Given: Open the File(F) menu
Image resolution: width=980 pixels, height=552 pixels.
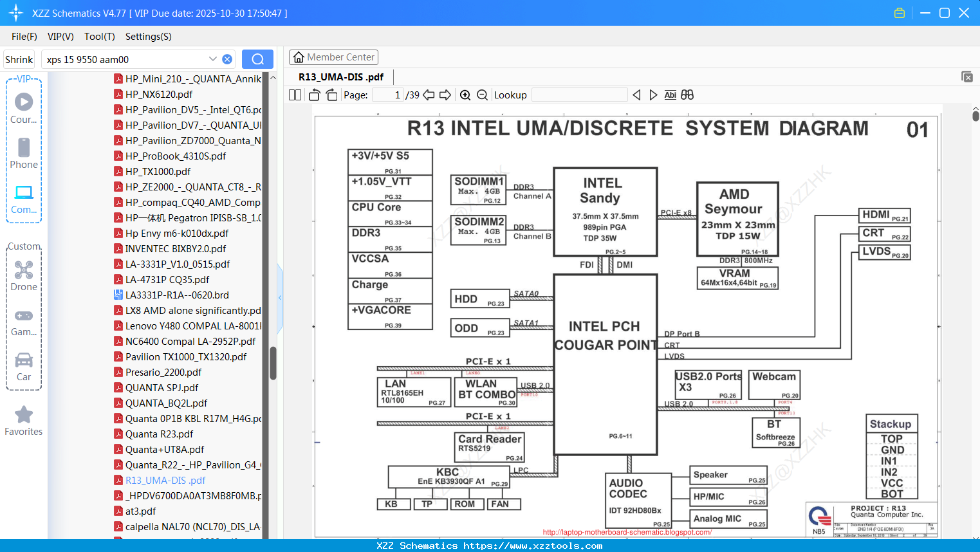Looking at the screenshot, I should tap(24, 37).
